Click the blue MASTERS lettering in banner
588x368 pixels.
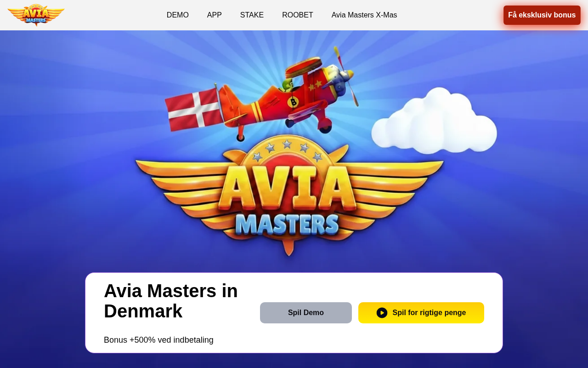coord(288,224)
